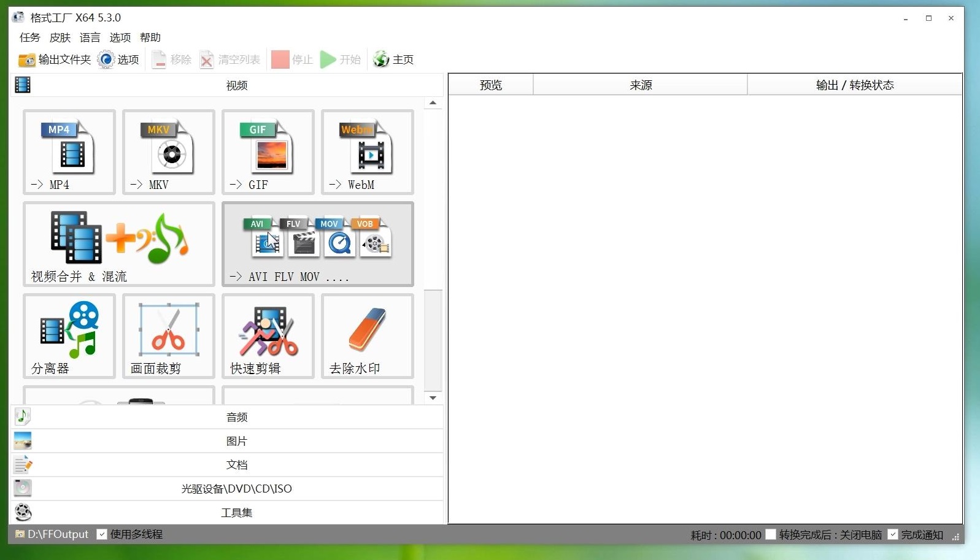
Task: Open the AVI FLV MOV formats tile
Action: [318, 244]
